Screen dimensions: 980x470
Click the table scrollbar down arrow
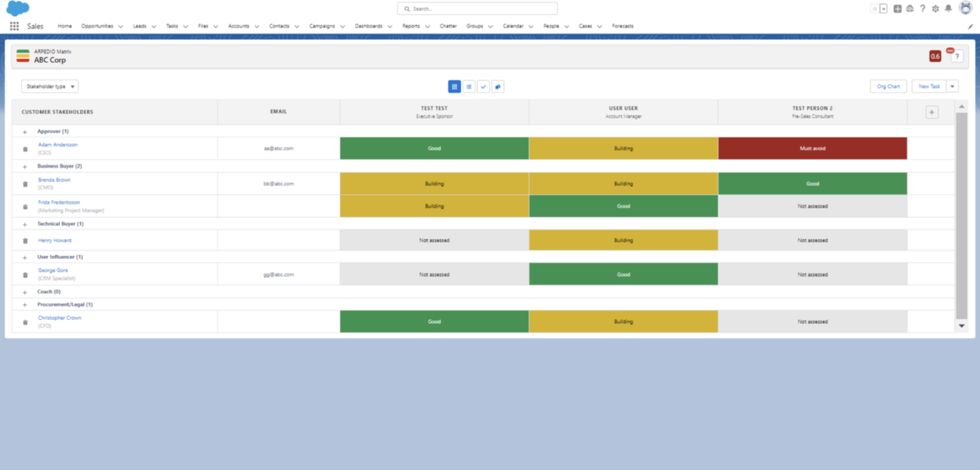pos(962,325)
